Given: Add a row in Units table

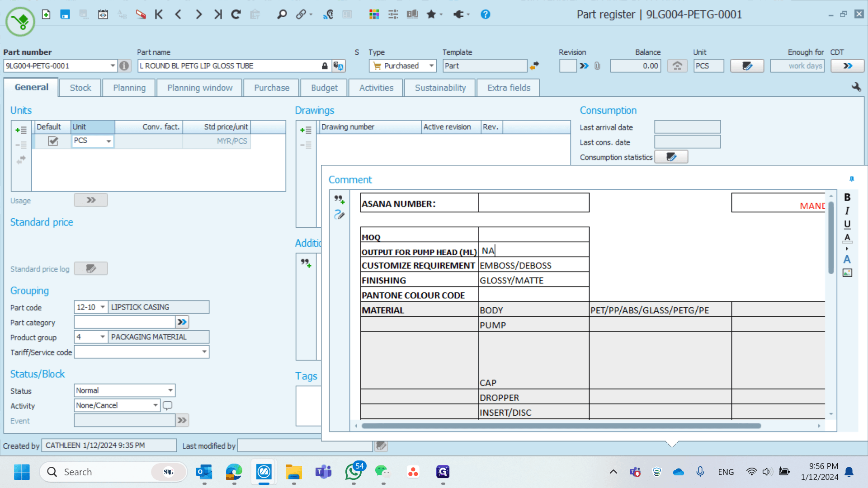Looking at the screenshot, I should click(21, 130).
